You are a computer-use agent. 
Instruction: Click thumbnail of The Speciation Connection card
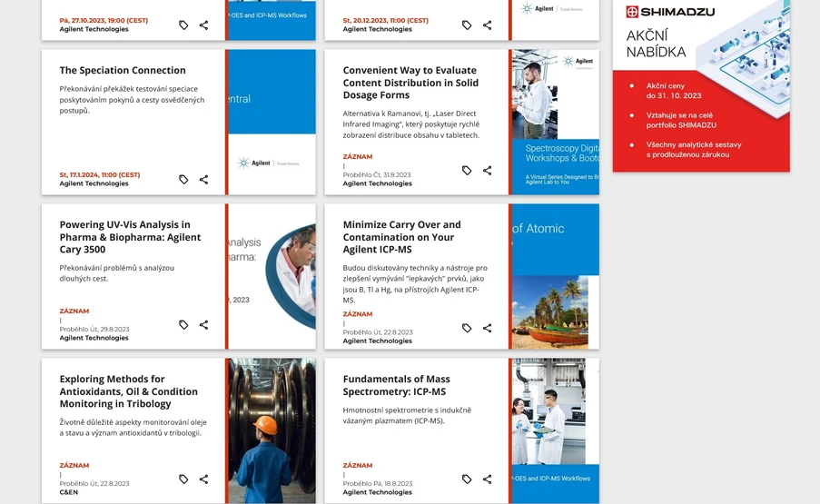tap(272, 122)
